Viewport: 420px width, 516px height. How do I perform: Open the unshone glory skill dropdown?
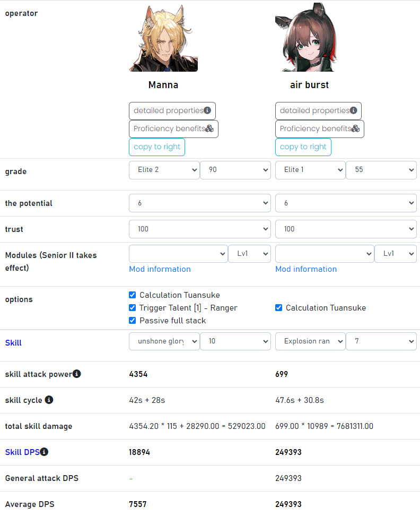pos(164,341)
